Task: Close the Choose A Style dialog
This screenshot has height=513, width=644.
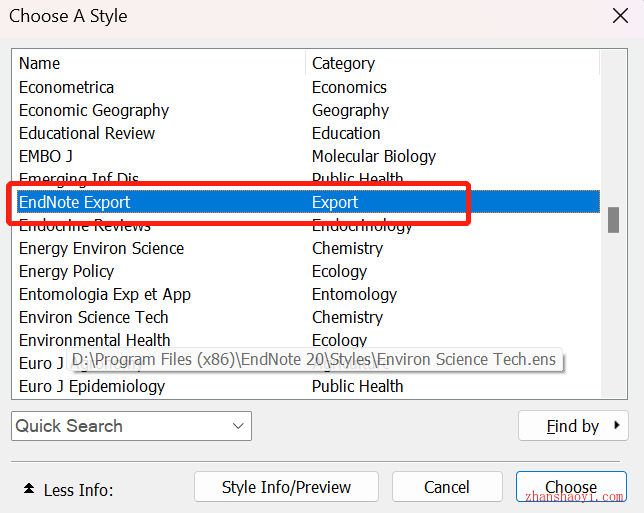Action: [620, 16]
